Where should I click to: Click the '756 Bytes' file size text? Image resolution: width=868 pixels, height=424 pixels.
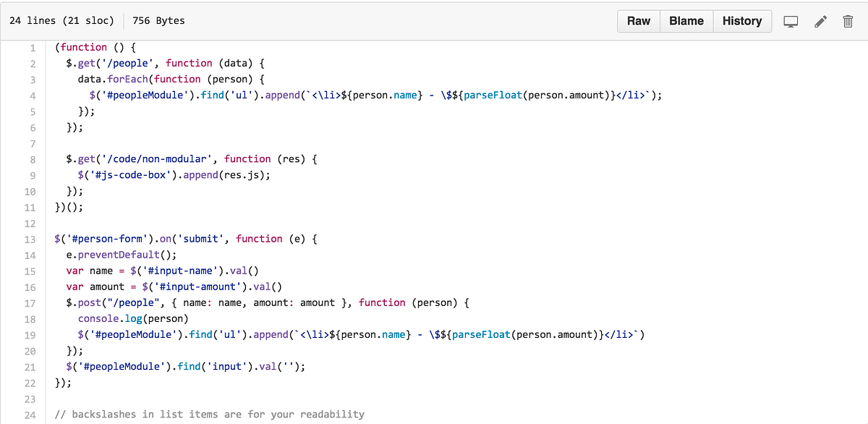(158, 21)
